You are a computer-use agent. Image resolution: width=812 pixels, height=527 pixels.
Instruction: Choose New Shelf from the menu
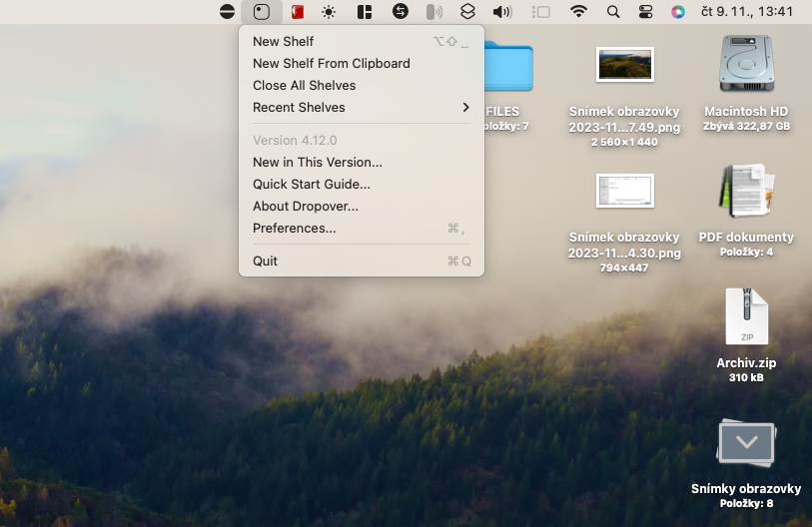pos(361,41)
